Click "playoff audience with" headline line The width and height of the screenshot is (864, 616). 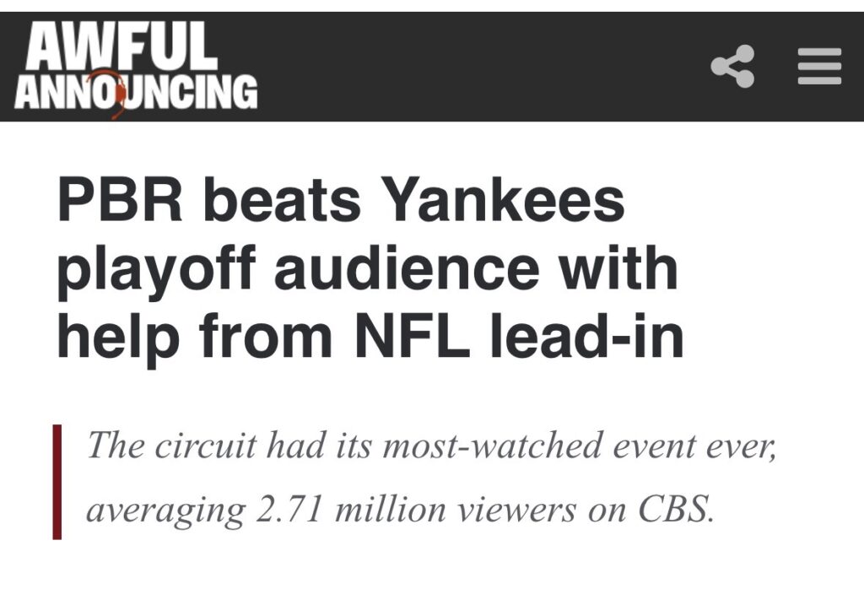click(367, 270)
